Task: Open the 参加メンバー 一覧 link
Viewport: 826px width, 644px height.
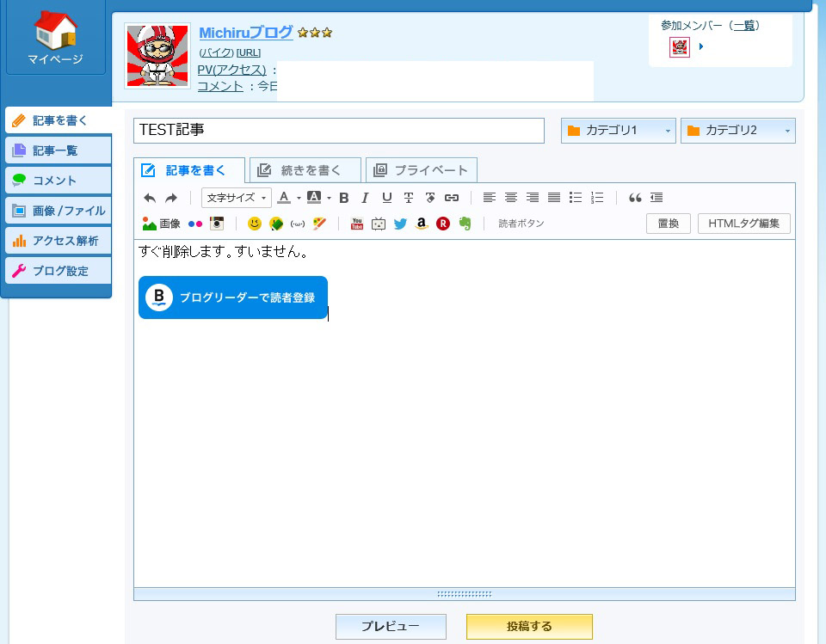Action: (743, 25)
